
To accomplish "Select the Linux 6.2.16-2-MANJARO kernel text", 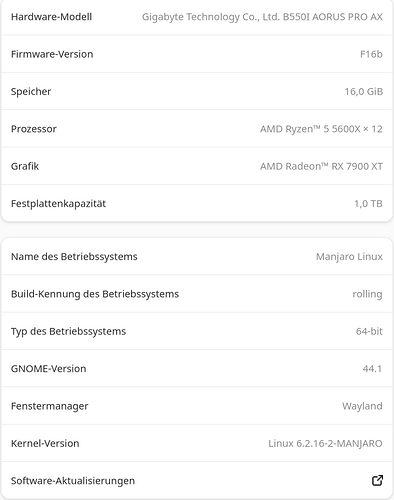I will tap(325, 443).
